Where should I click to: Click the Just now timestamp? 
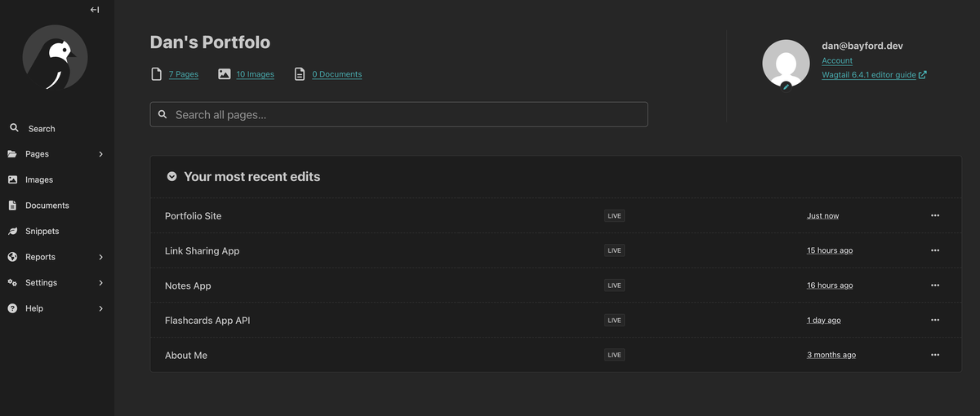click(x=822, y=216)
